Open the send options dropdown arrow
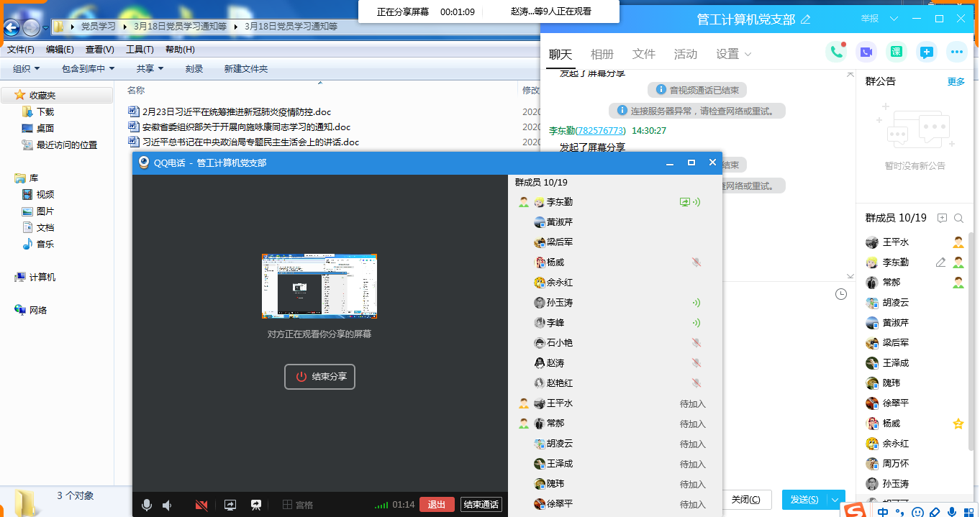Screen dimensions: 980x517 835,500
